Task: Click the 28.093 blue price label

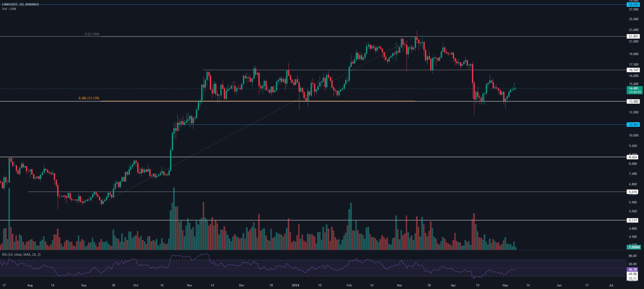Action: (x=633, y=5)
